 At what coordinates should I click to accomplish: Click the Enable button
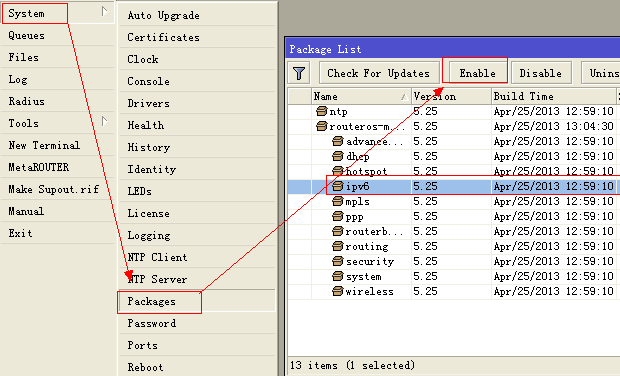(x=477, y=73)
